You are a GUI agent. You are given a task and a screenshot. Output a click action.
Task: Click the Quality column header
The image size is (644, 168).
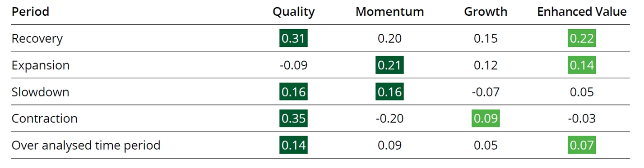[x=293, y=12]
